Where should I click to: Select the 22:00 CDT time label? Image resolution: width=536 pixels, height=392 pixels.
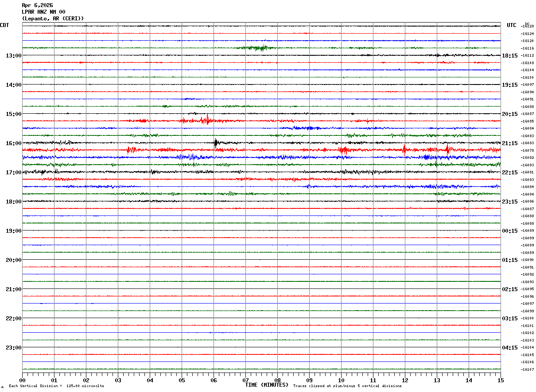pyautogui.click(x=13, y=319)
